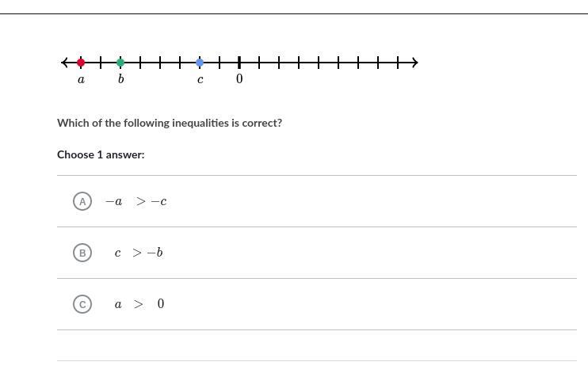The height and width of the screenshot is (377, 588).
Task: Click the label b below number line
Action: (120, 78)
